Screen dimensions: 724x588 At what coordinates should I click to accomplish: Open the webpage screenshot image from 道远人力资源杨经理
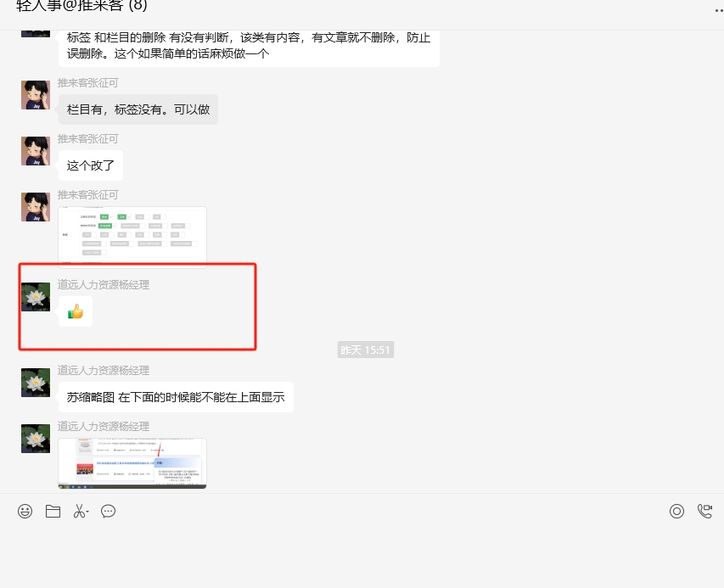(x=132, y=463)
